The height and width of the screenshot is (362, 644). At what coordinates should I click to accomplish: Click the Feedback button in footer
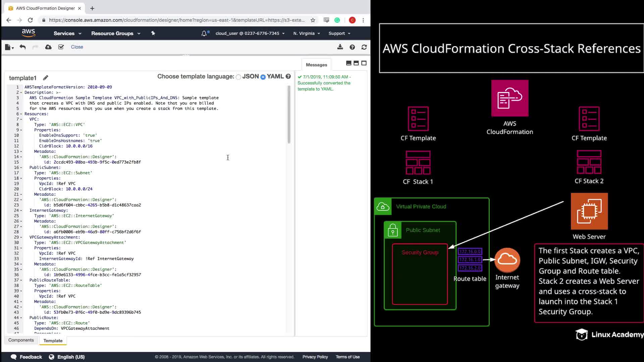click(27, 357)
